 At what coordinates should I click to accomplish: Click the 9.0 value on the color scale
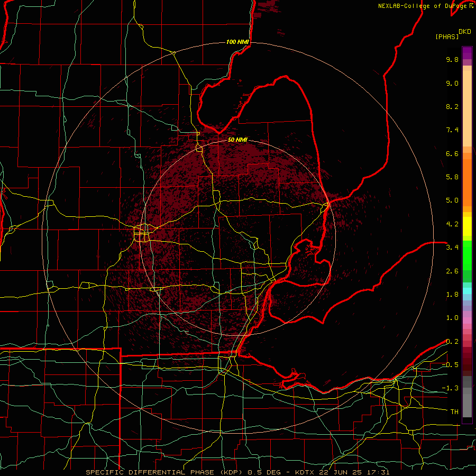point(452,83)
